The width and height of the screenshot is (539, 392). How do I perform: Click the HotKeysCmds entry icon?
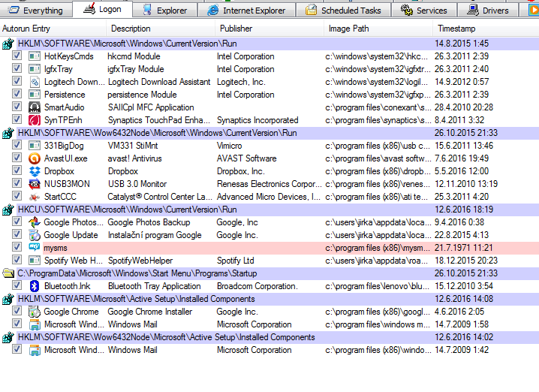pos(35,56)
